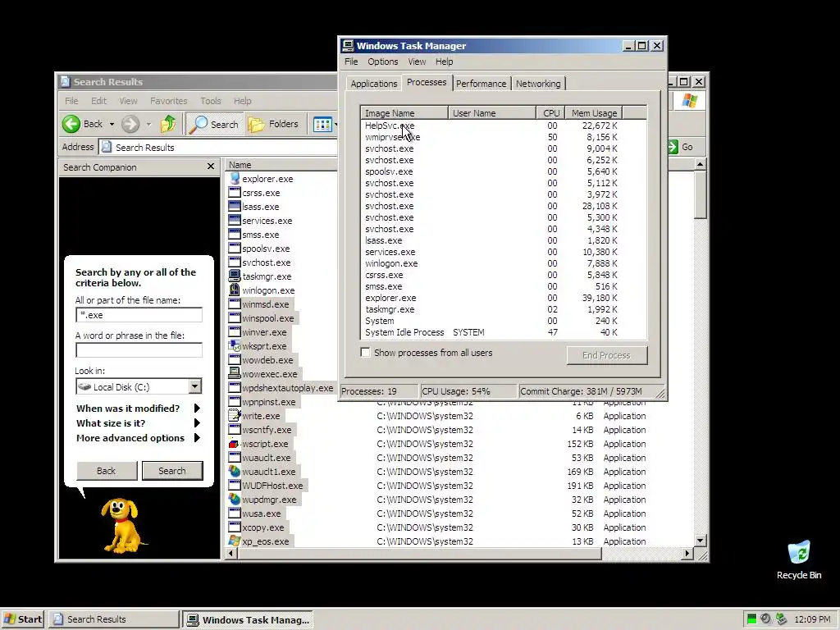Select wksprt.exe file icon in results
The height and width of the screenshot is (630, 840).
tap(234, 345)
